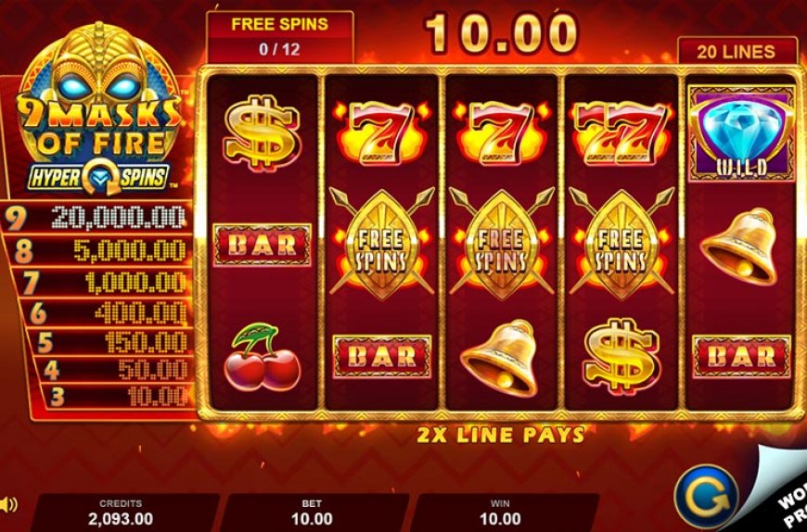Click the golden bell on the third reel
This screenshot has width=807, height=532.
499,358
